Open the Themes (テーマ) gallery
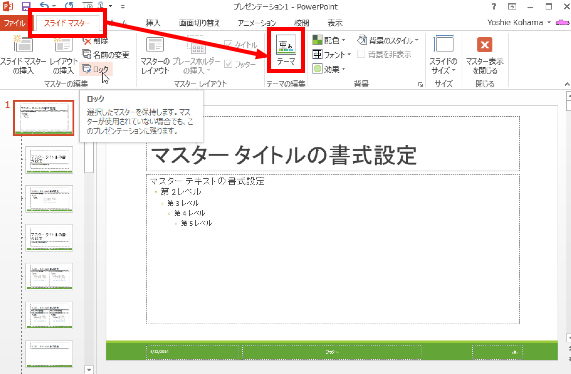571x374 pixels. pyautogui.click(x=286, y=45)
